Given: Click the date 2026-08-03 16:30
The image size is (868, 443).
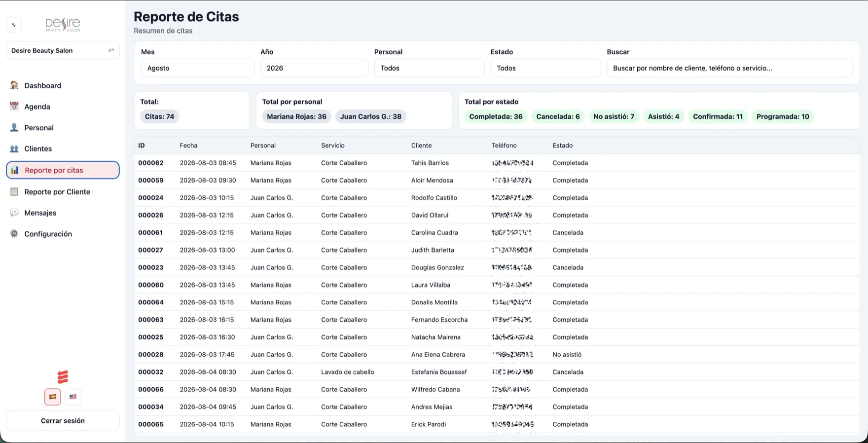Looking at the screenshot, I should coord(207,337).
